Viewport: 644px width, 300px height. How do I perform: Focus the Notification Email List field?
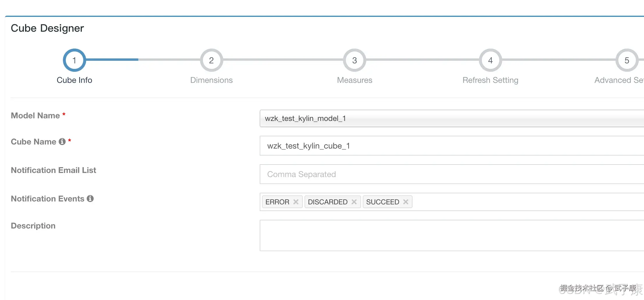tap(451, 174)
